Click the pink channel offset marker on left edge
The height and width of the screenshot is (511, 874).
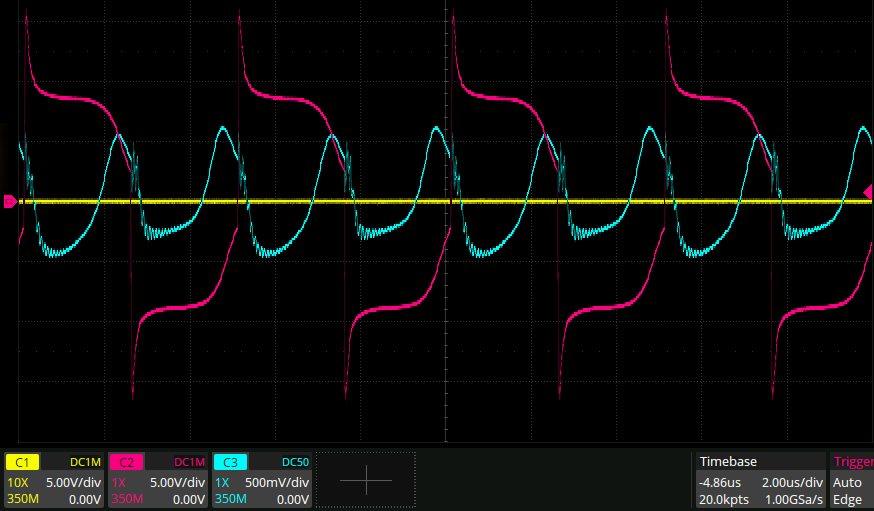pyautogui.click(x=9, y=202)
